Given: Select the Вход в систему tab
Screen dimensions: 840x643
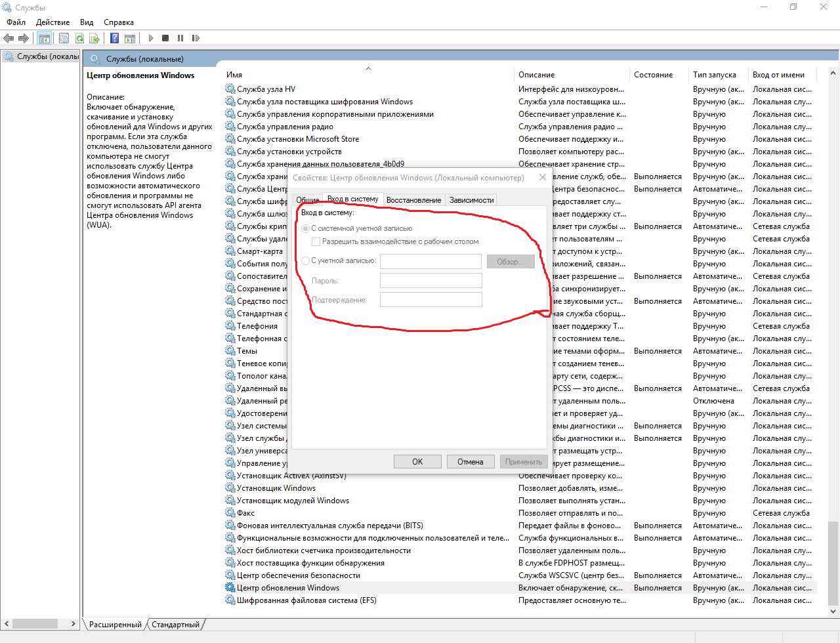Looking at the screenshot, I should point(353,199).
